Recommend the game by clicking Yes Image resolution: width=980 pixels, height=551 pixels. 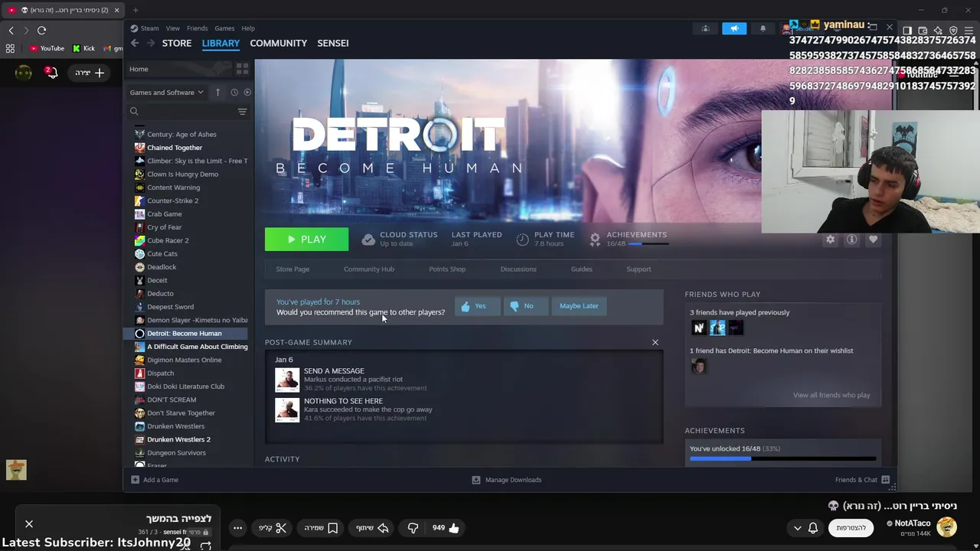(x=477, y=306)
